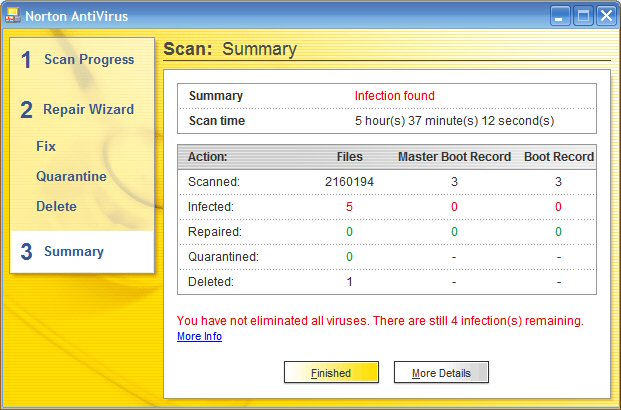Click the 'Deleted:' row label

click(x=211, y=282)
